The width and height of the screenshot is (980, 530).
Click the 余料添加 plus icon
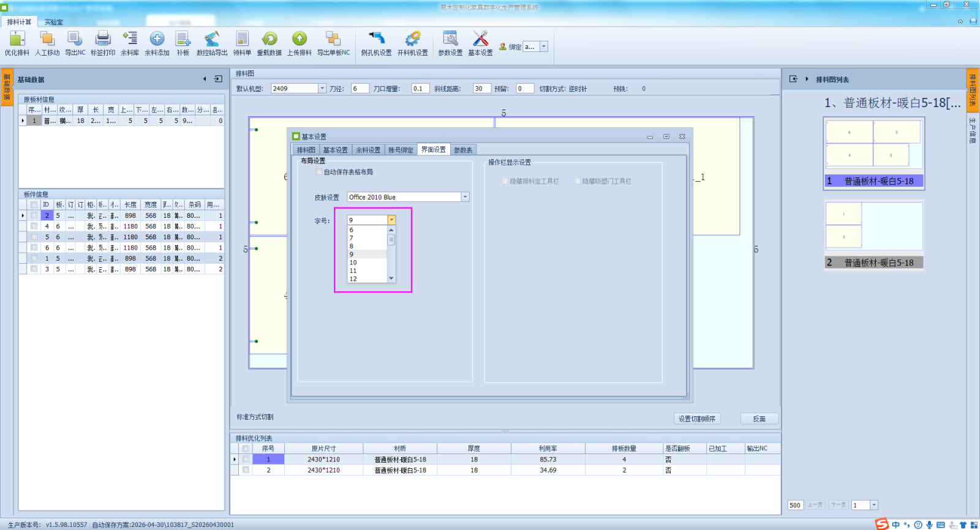point(157,39)
